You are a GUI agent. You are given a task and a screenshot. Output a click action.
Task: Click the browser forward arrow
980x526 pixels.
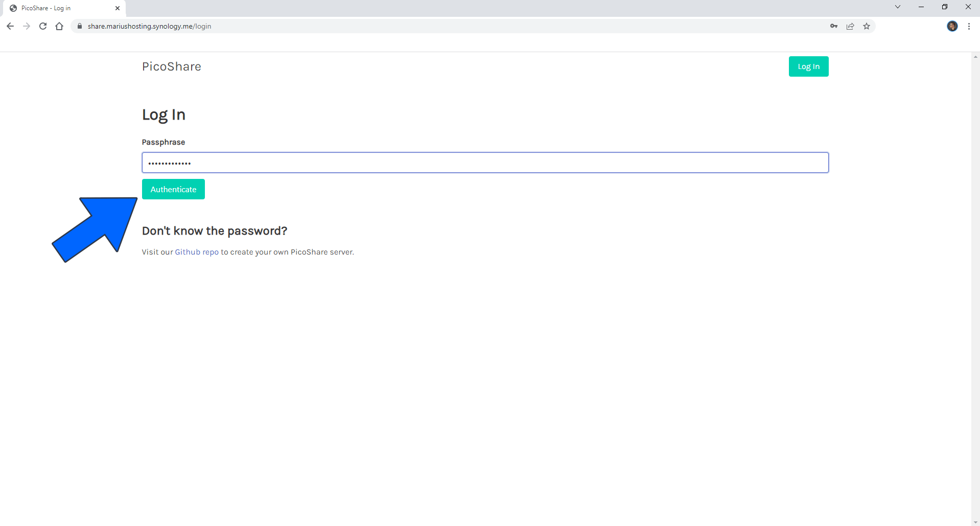27,26
